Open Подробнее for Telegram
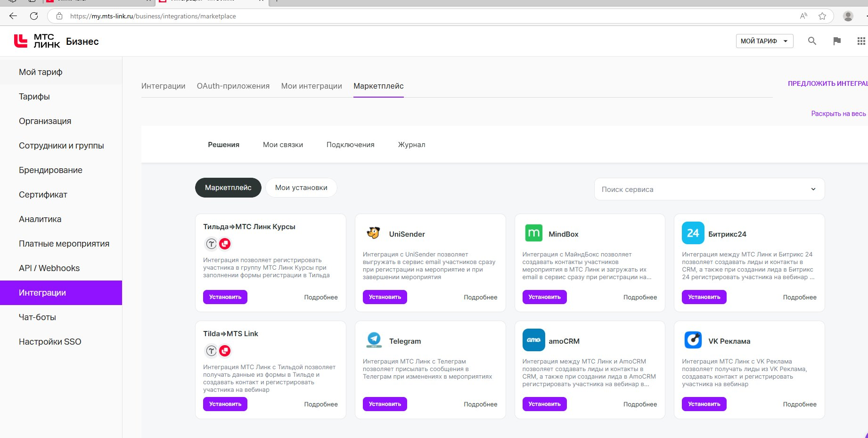The image size is (868, 438). [481, 404]
